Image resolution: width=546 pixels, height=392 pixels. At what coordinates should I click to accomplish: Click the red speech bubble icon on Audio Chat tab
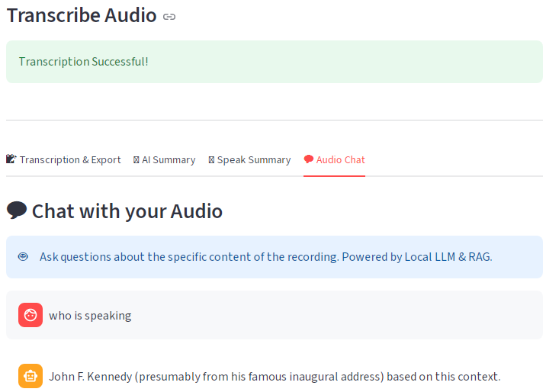pos(309,159)
